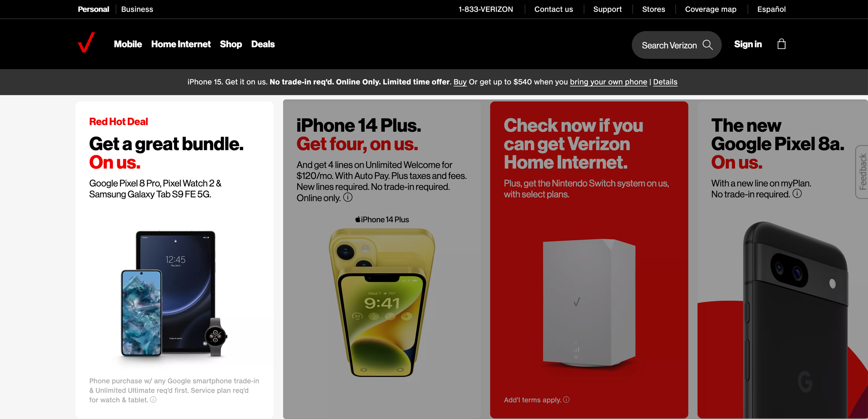Expand the Deals menu

click(x=263, y=44)
